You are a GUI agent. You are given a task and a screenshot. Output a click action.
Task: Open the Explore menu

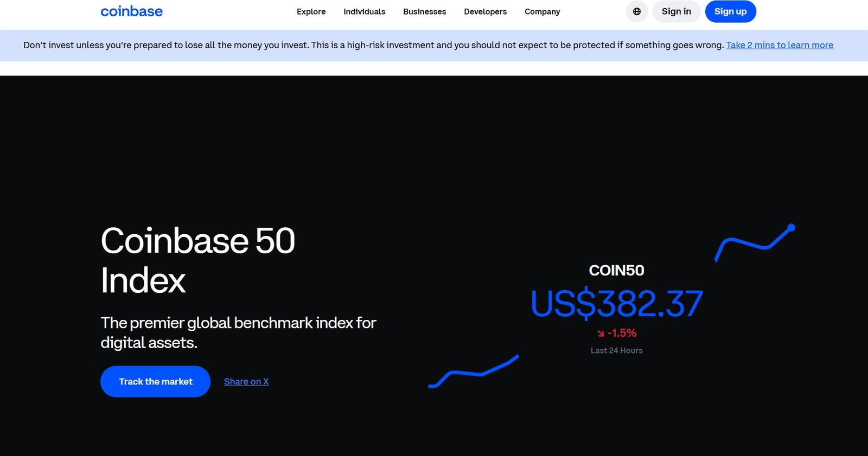(x=311, y=11)
